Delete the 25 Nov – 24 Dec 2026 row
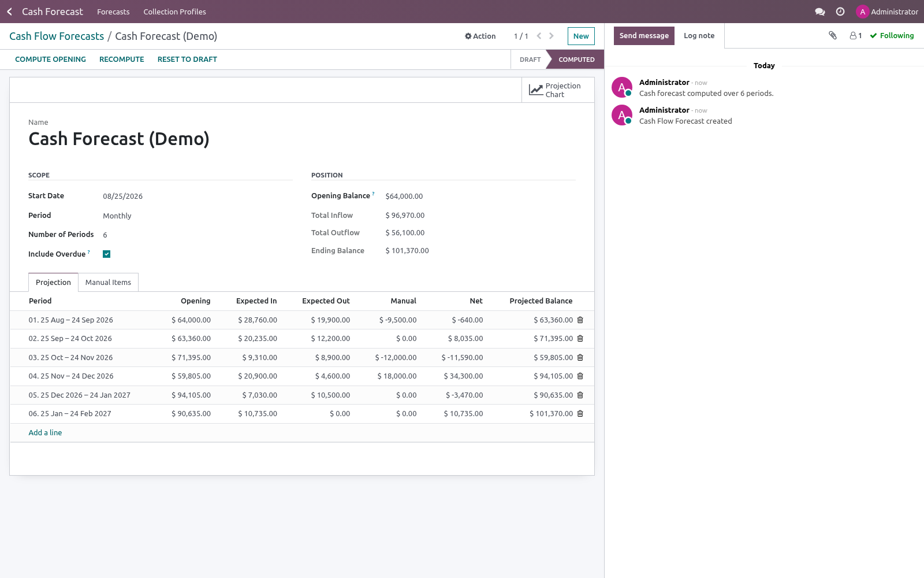 (x=580, y=376)
